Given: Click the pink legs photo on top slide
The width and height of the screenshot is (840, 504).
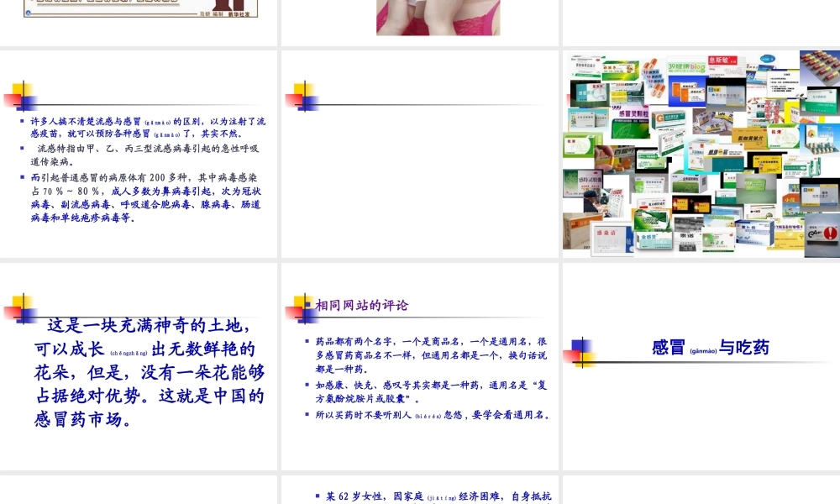Looking at the screenshot, I should point(438,17).
